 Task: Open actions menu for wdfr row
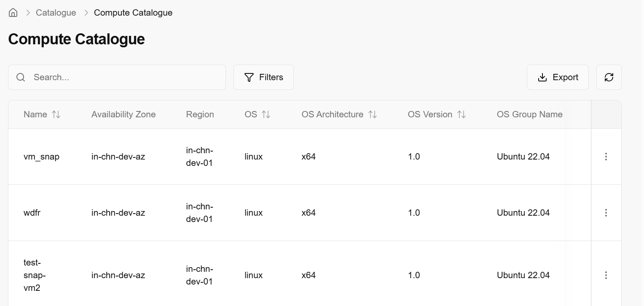point(606,213)
